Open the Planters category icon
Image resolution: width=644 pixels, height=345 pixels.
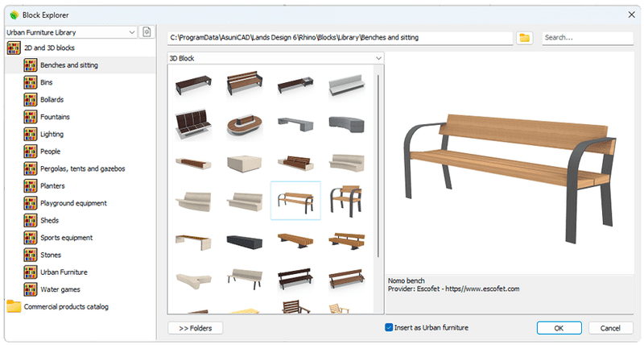(x=31, y=185)
